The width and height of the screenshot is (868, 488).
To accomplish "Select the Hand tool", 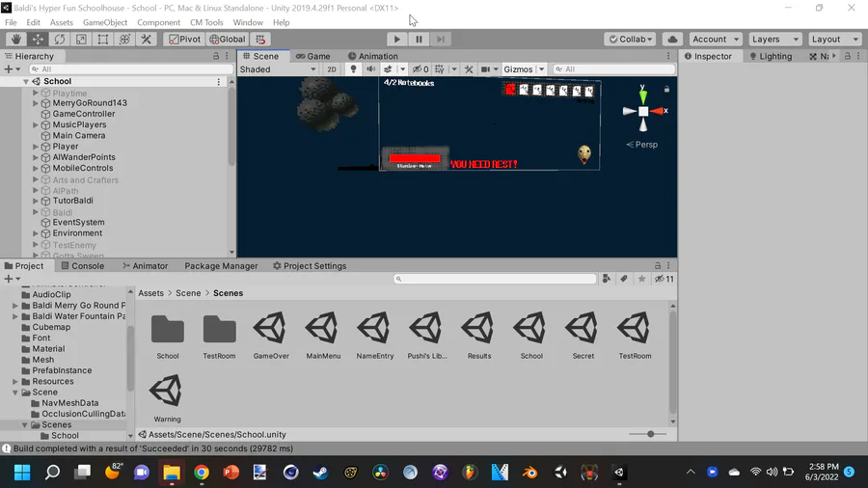I will [16, 40].
